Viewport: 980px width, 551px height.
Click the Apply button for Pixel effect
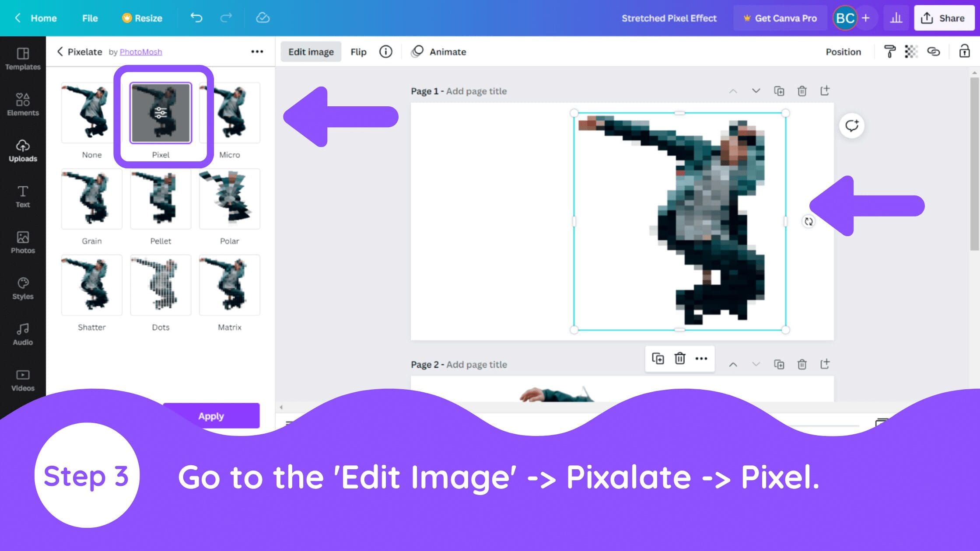tap(211, 415)
